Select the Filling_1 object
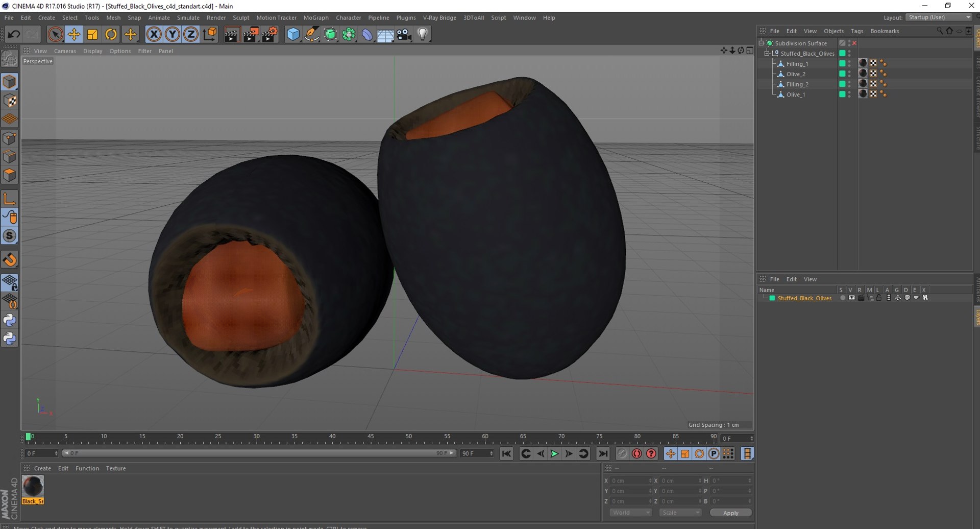 click(x=797, y=64)
